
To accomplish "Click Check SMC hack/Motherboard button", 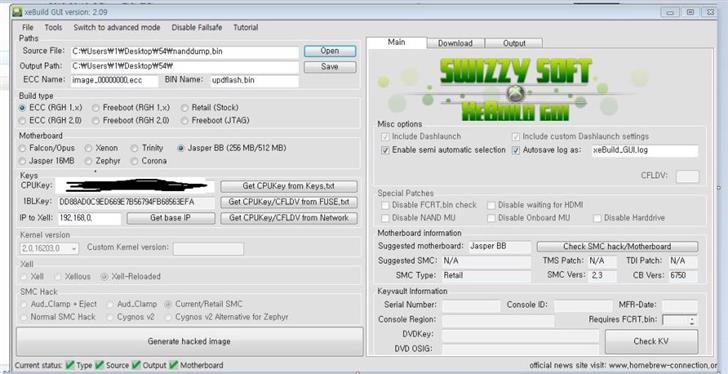I will pos(617,246).
